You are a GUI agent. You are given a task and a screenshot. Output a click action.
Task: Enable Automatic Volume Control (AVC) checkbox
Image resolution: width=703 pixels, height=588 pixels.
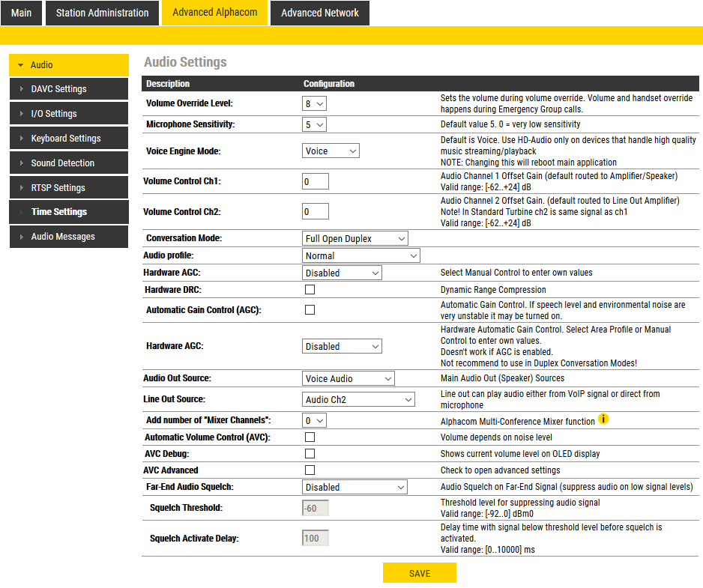coord(310,437)
